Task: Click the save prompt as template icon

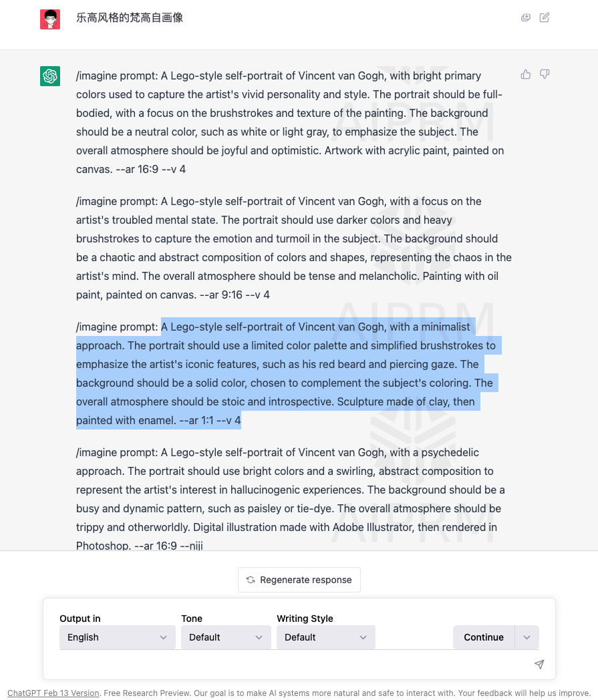Action: [526, 17]
